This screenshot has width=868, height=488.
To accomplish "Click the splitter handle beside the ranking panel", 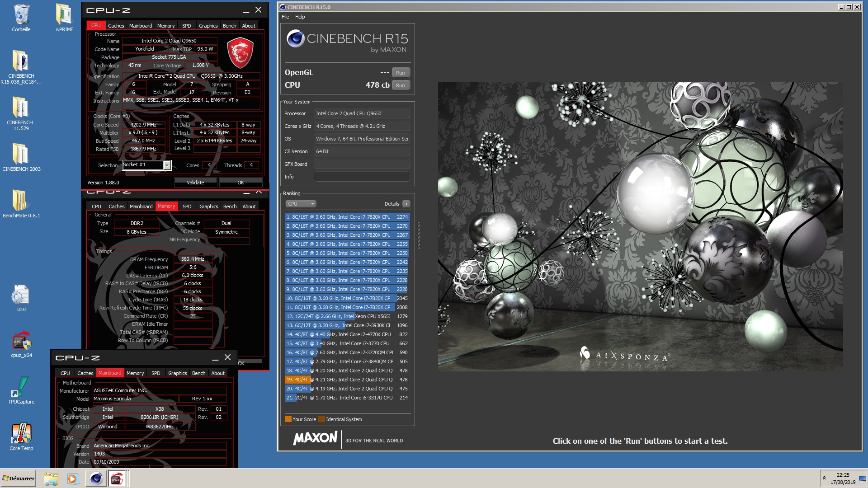I will click(x=419, y=235).
